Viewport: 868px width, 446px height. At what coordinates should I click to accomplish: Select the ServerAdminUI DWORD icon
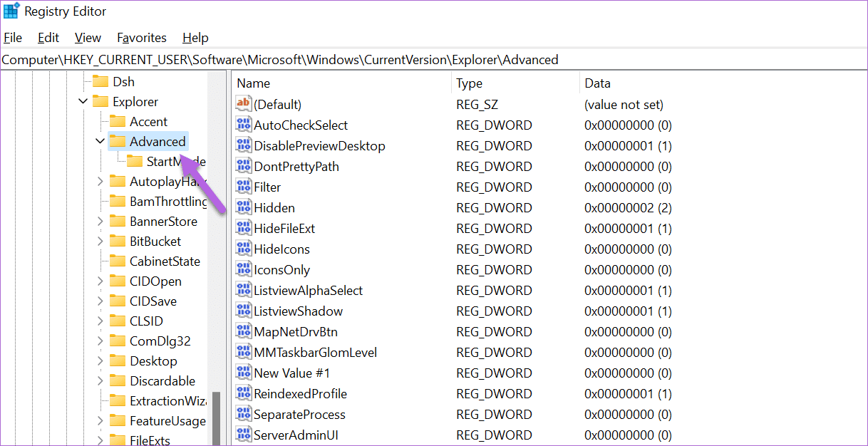pyautogui.click(x=244, y=435)
